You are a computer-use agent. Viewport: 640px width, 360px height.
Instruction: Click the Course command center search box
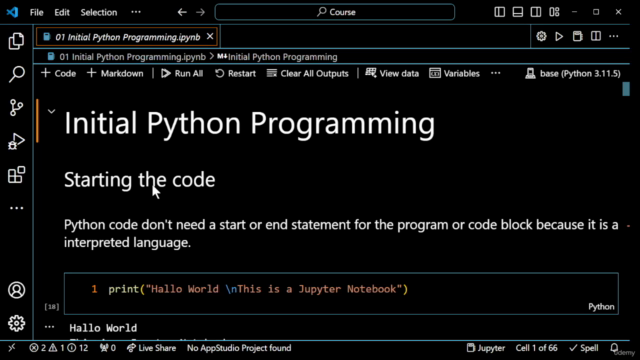tap(335, 12)
